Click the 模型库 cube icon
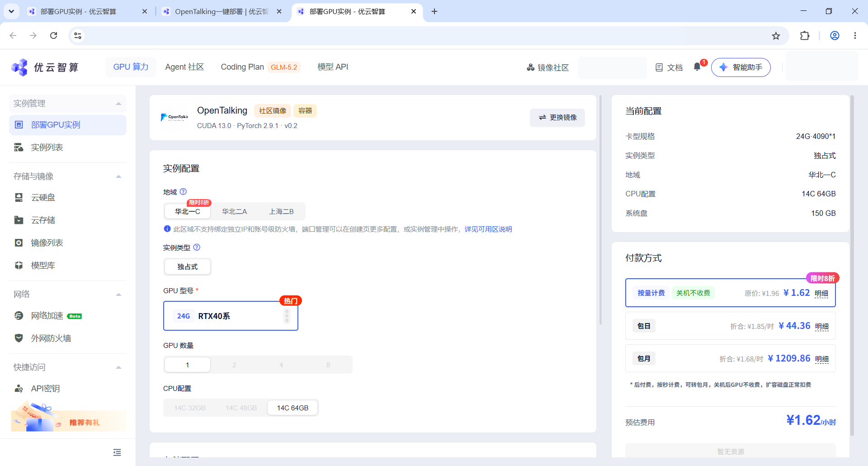This screenshot has height=466, width=868. pos(19,266)
